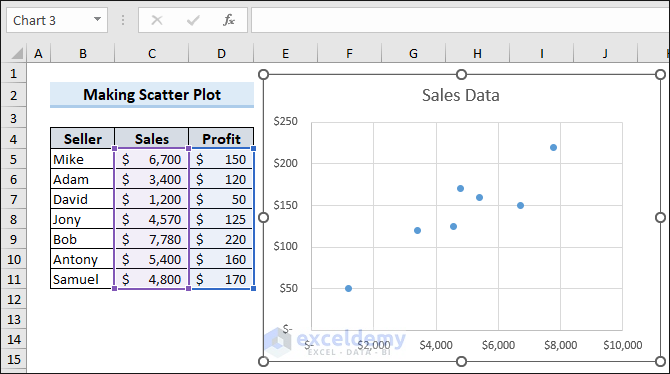Screen dimensions: 670x374
Task: Select column F header
Action: [x=350, y=53]
